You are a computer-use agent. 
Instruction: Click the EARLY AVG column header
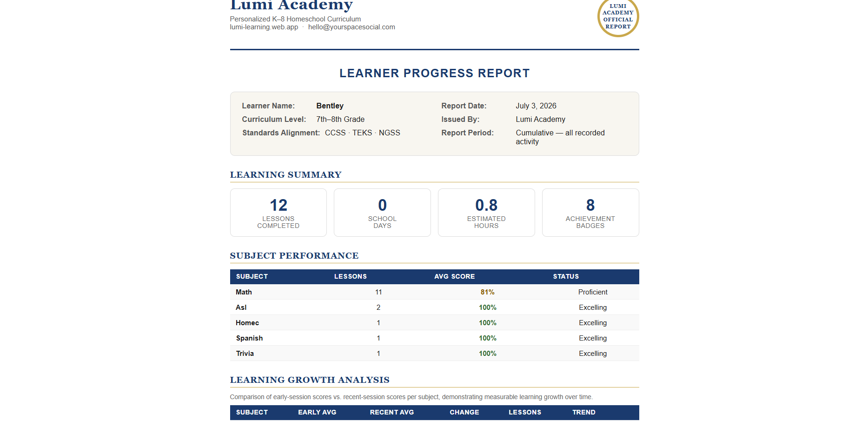click(317, 412)
